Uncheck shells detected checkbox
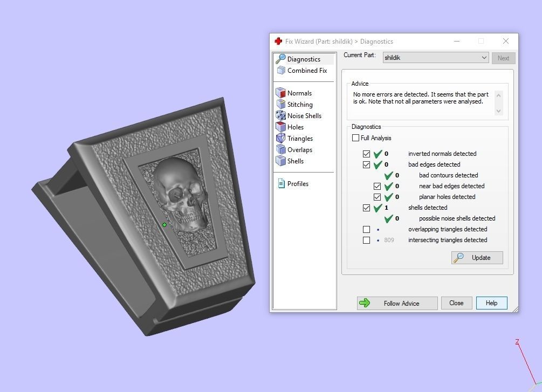Viewport: 542px width, 392px height. tap(366, 208)
